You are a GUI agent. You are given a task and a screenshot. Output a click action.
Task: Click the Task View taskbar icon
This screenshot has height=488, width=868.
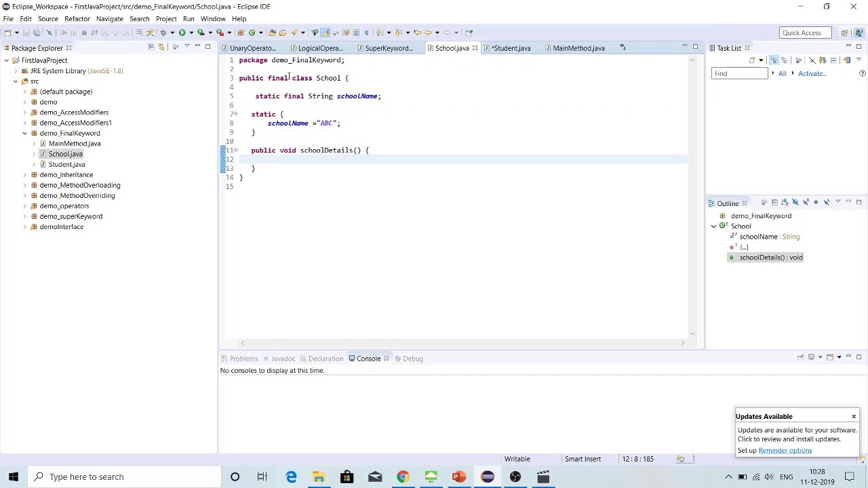262,477
